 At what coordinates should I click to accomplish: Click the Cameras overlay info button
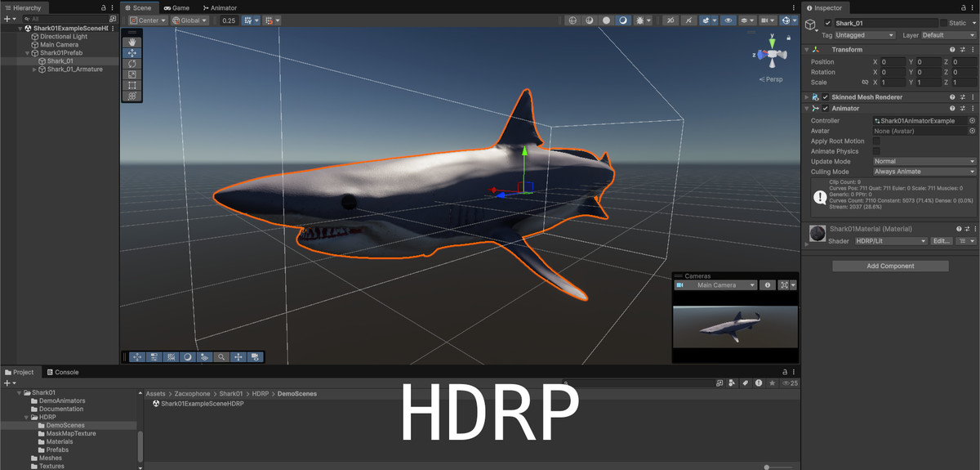767,285
